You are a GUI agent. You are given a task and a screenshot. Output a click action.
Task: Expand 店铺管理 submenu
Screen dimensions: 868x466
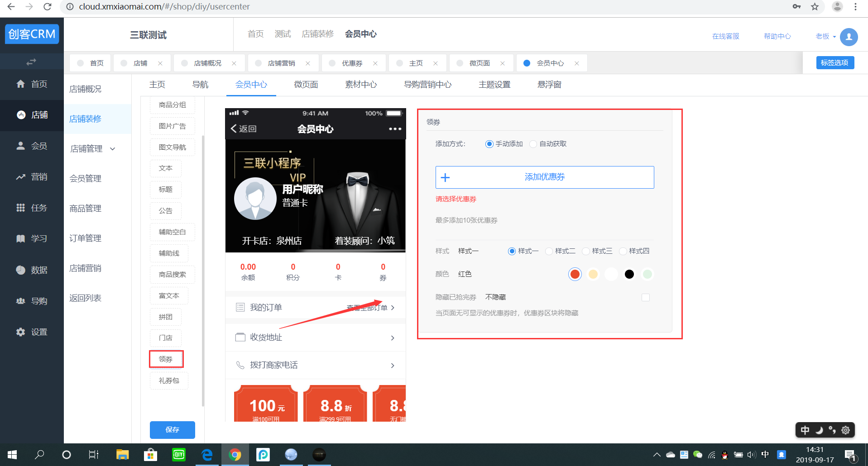click(x=93, y=149)
